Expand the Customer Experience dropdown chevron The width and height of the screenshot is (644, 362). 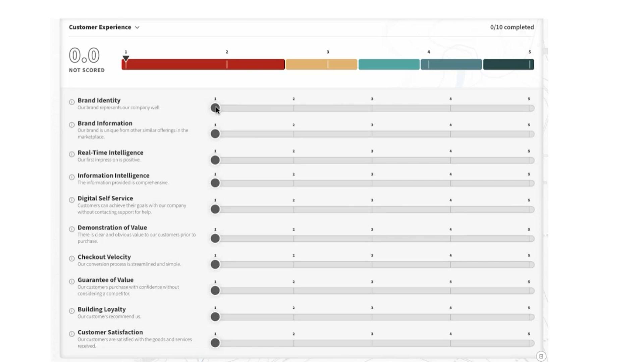coord(137,27)
